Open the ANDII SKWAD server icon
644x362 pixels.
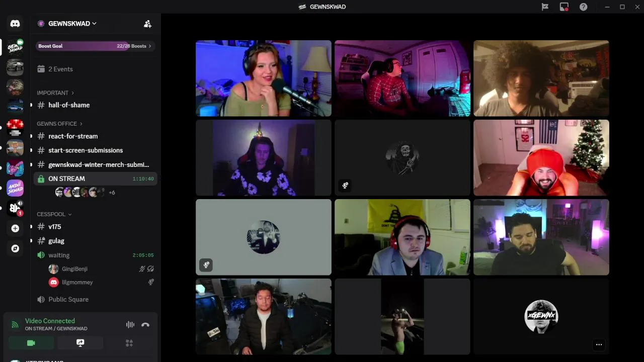15,188
